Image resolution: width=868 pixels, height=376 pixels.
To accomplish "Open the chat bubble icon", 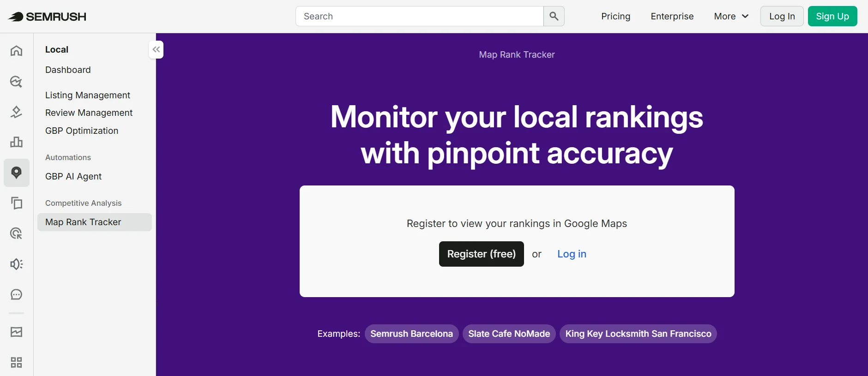I will pos(16,294).
